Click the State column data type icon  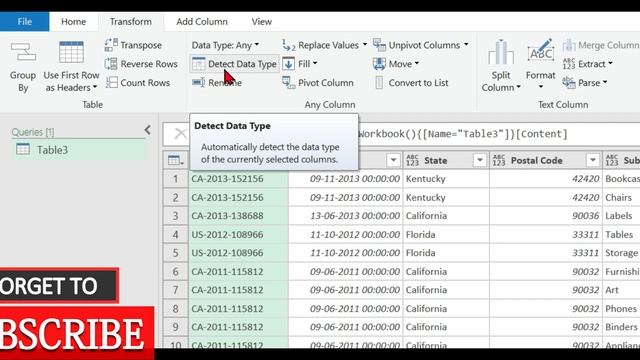click(x=412, y=160)
